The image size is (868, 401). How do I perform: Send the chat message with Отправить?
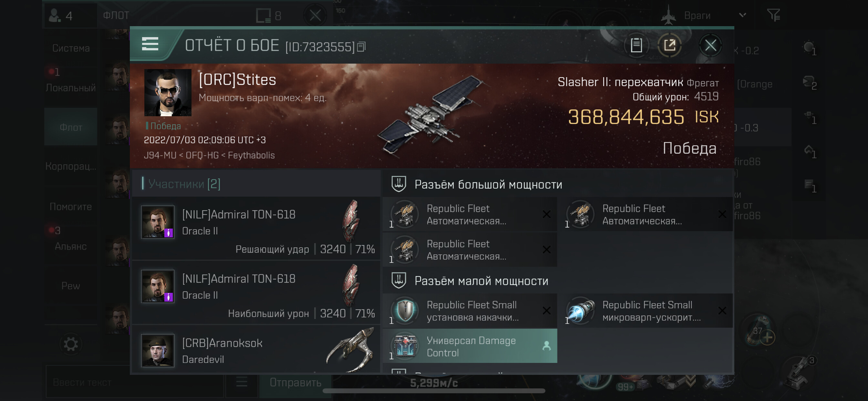pos(295,382)
